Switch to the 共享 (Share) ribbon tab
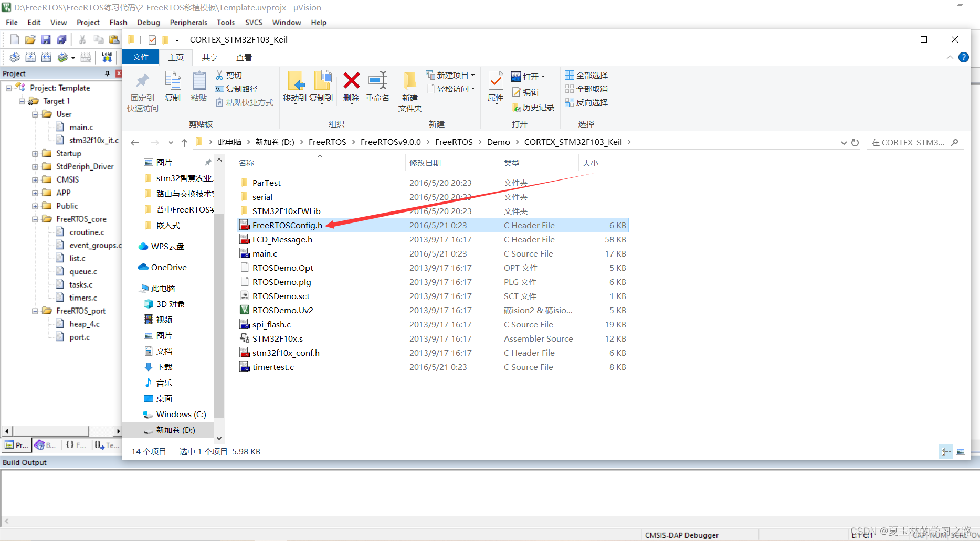Image resolution: width=980 pixels, height=541 pixels. click(x=210, y=57)
